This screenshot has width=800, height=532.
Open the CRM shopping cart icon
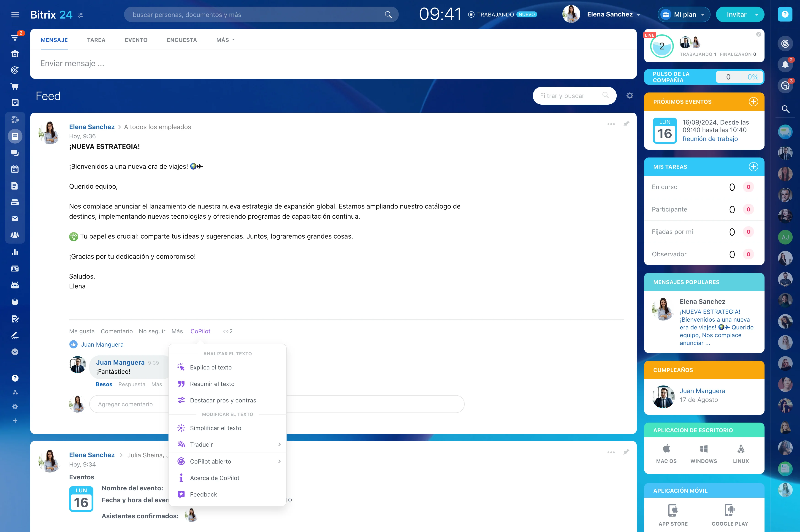pos(15,87)
